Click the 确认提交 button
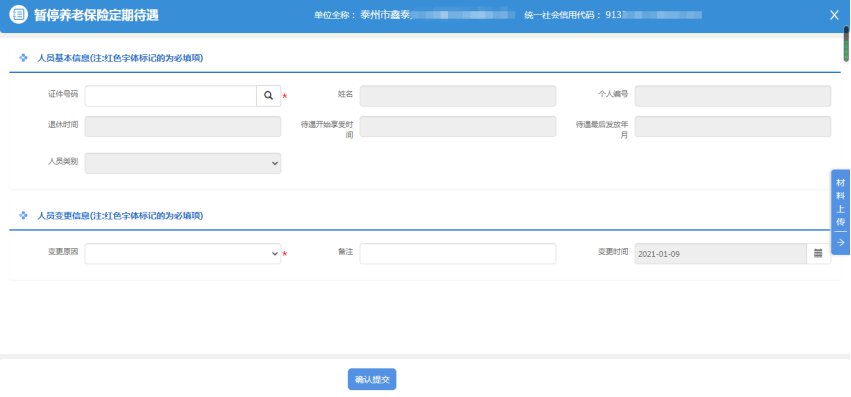851x397 pixels. click(x=372, y=379)
